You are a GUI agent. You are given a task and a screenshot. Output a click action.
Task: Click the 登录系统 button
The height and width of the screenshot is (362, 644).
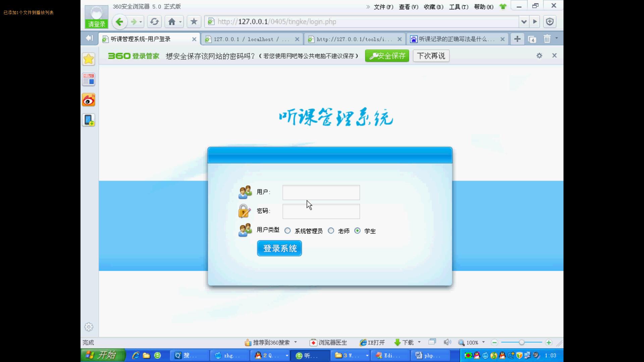click(x=279, y=248)
